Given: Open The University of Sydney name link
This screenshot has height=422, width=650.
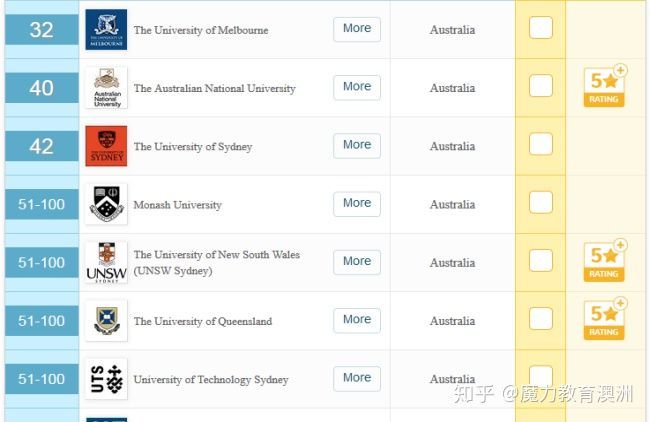Looking at the screenshot, I should [193, 147].
